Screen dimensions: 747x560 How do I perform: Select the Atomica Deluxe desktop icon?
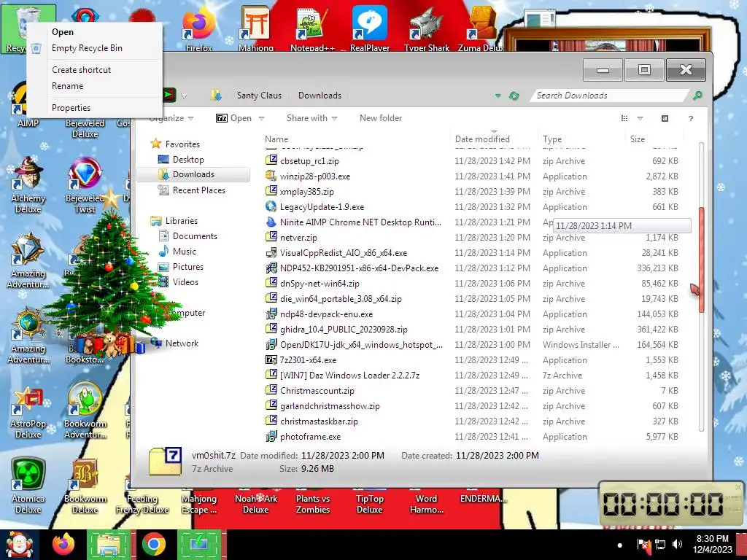28,486
